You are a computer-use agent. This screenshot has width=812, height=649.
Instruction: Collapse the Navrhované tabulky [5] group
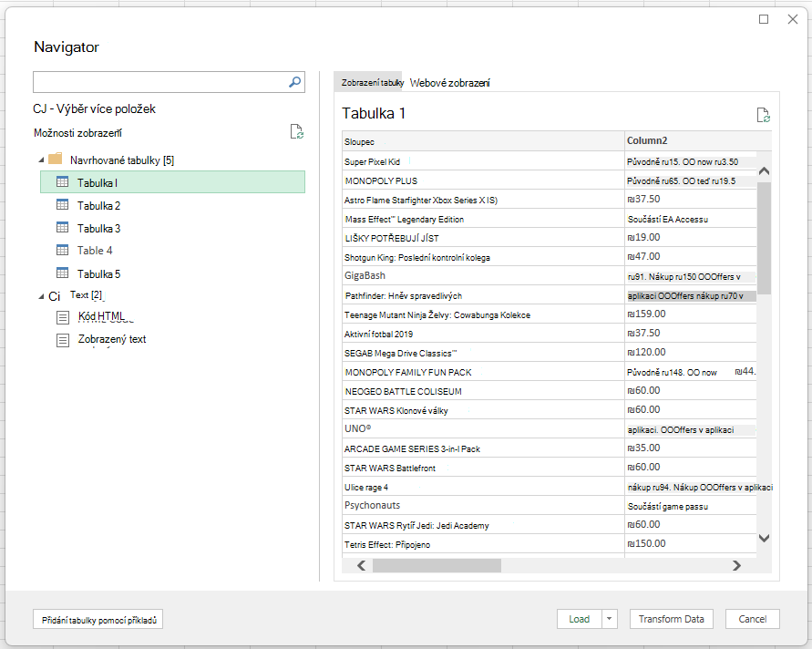[41, 160]
